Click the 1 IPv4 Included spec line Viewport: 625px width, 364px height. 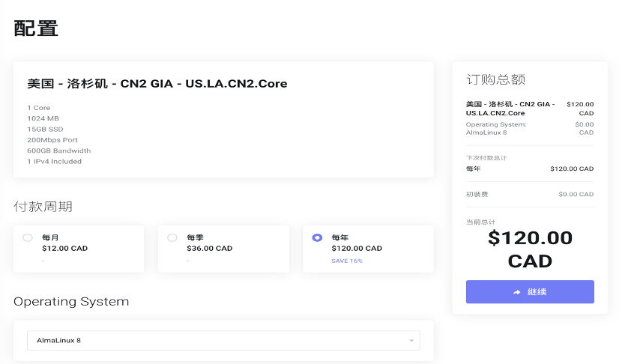click(55, 161)
